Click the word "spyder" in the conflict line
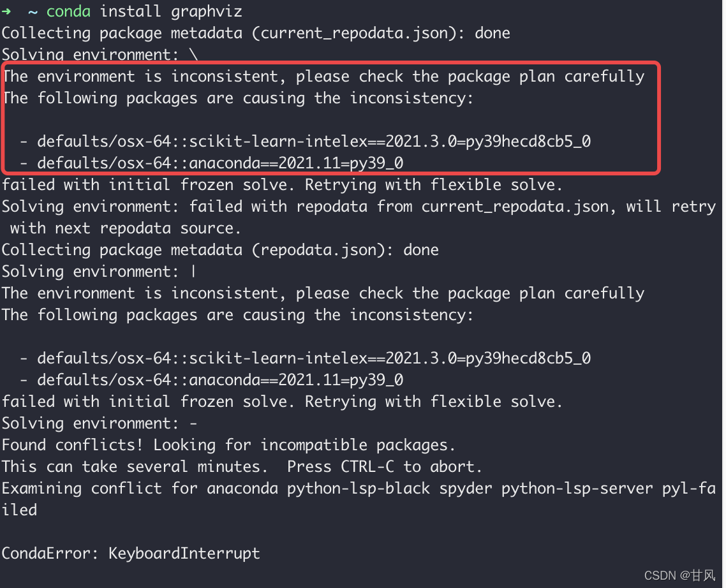The width and height of the screenshot is (726, 588). click(464, 489)
